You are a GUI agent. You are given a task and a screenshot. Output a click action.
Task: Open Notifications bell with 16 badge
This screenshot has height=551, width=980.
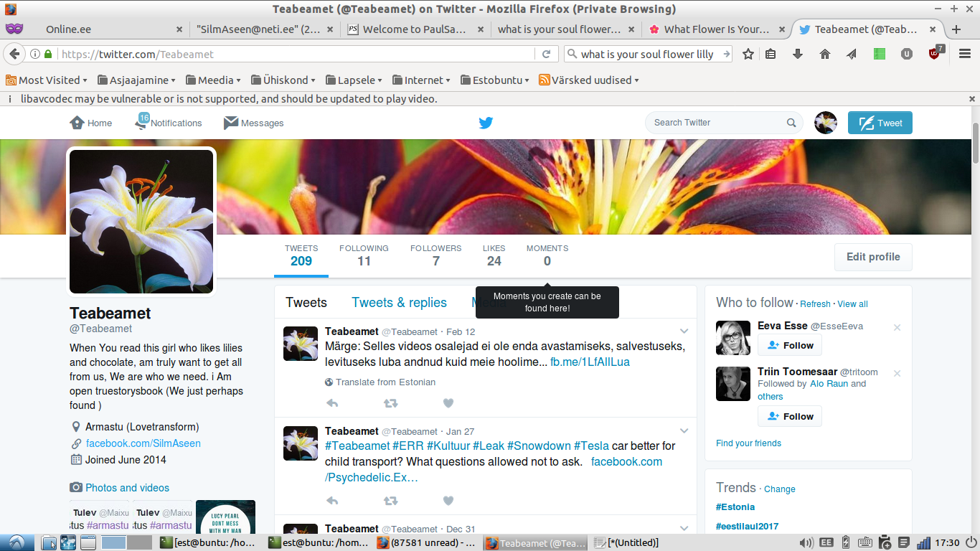[x=141, y=122]
